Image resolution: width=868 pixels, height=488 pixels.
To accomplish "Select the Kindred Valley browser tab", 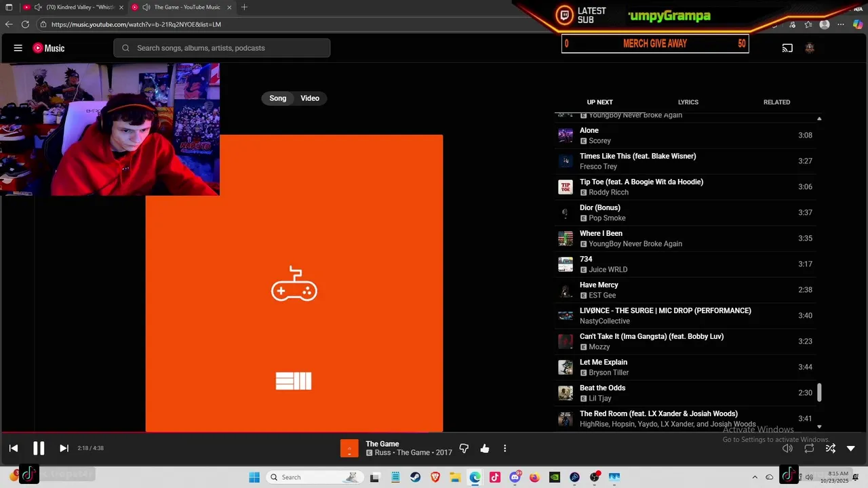I will [73, 7].
